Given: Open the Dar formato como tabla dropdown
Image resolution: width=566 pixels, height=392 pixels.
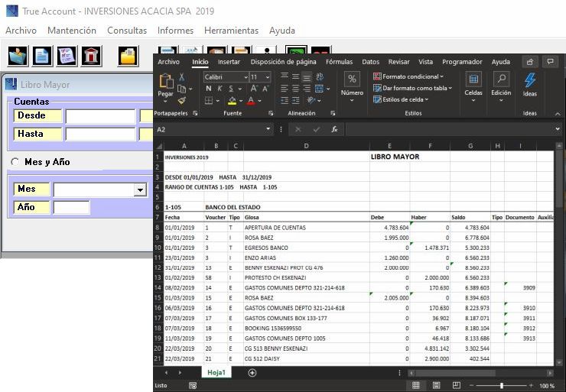Looking at the screenshot, I should [x=413, y=88].
